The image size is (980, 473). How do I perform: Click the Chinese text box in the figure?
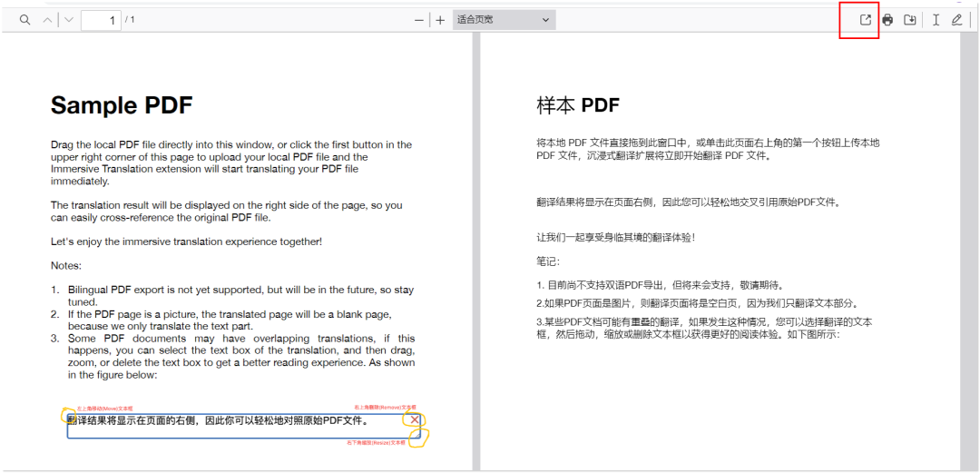(244, 426)
